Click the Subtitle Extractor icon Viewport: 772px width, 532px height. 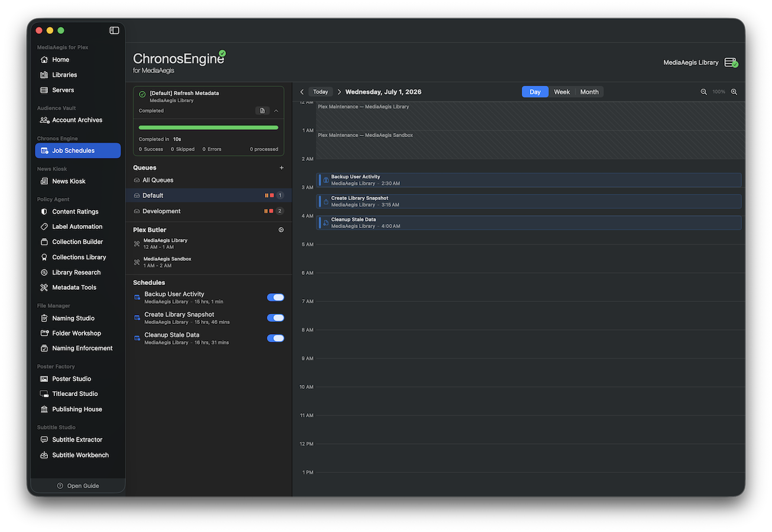(44, 440)
